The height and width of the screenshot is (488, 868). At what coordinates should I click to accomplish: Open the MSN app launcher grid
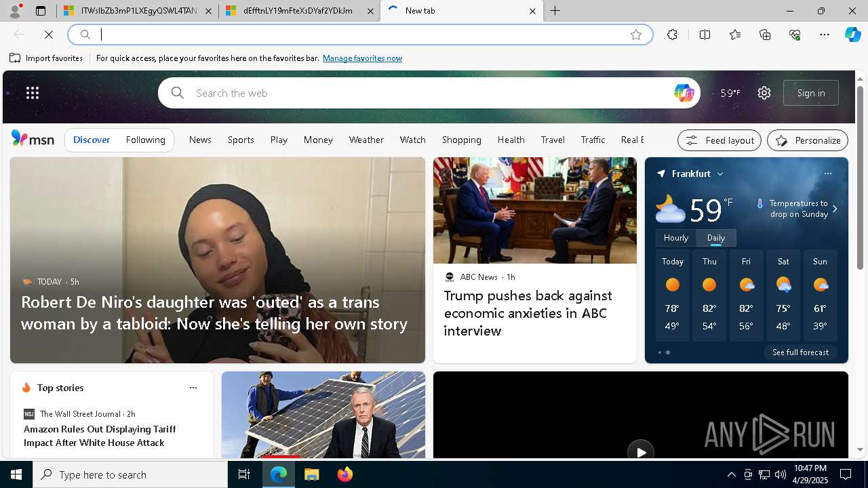33,93
